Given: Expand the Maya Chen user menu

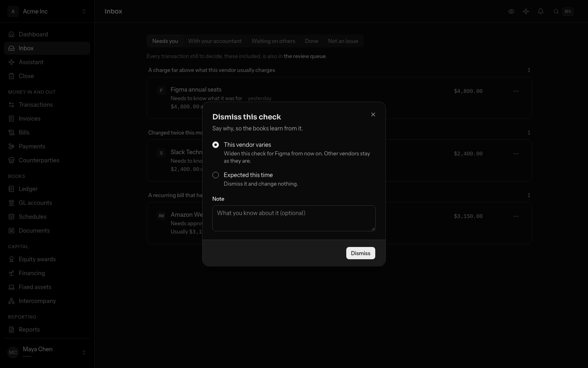Looking at the screenshot, I should [x=47, y=352].
